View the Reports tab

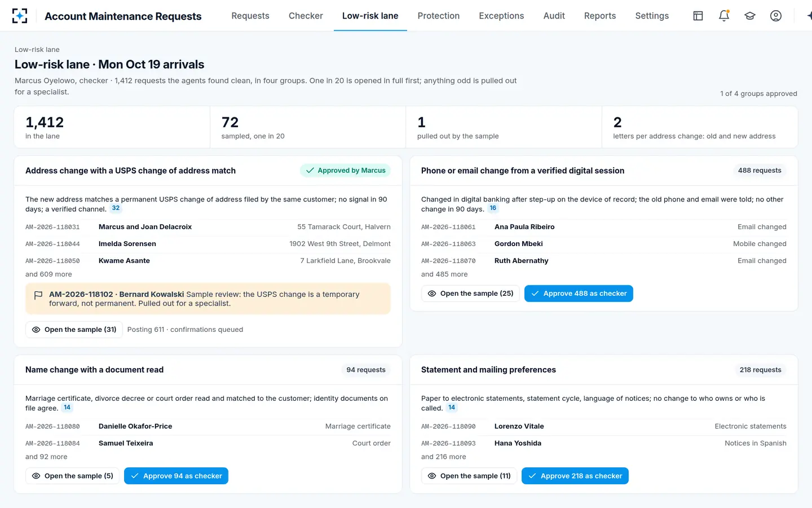(x=600, y=16)
